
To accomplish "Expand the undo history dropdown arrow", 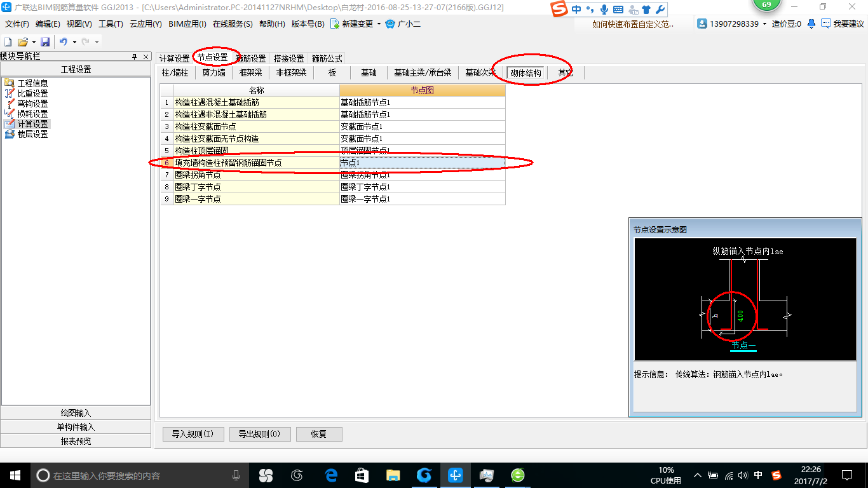I will click(x=74, y=42).
